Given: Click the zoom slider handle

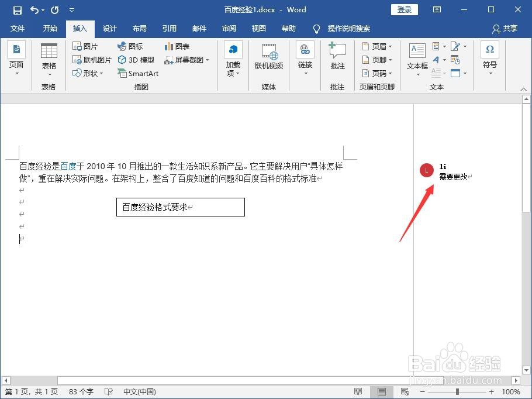Looking at the screenshot, I should click(x=457, y=391).
